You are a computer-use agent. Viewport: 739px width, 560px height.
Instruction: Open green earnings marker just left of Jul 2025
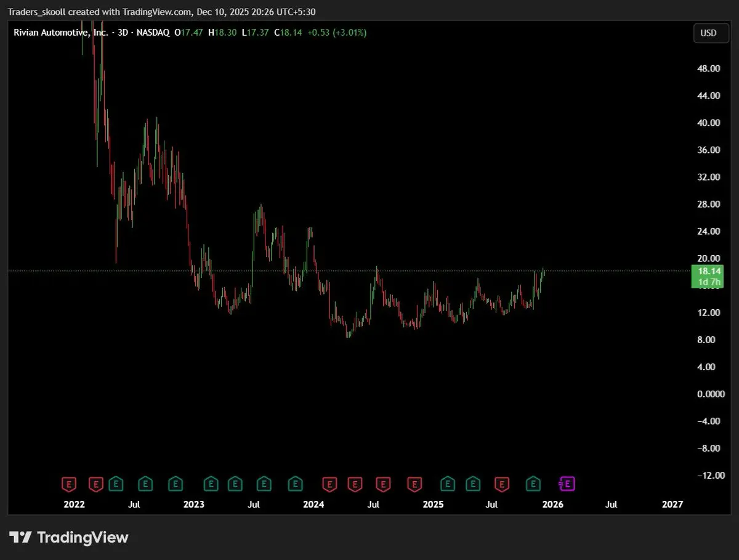[472, 484]
